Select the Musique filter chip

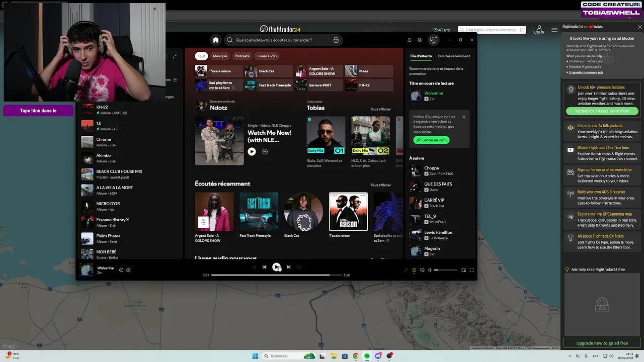click(x=220, y=56)
